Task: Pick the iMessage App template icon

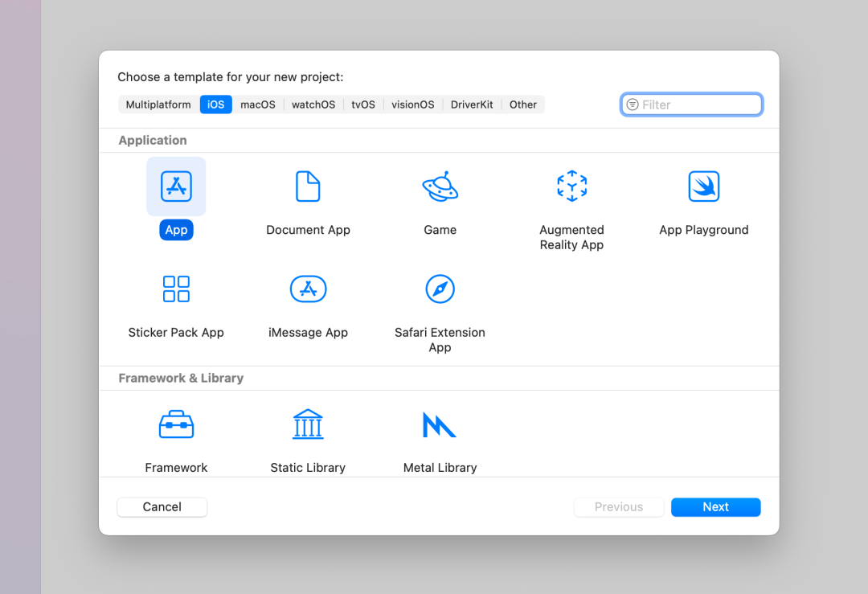Action: 308,289
